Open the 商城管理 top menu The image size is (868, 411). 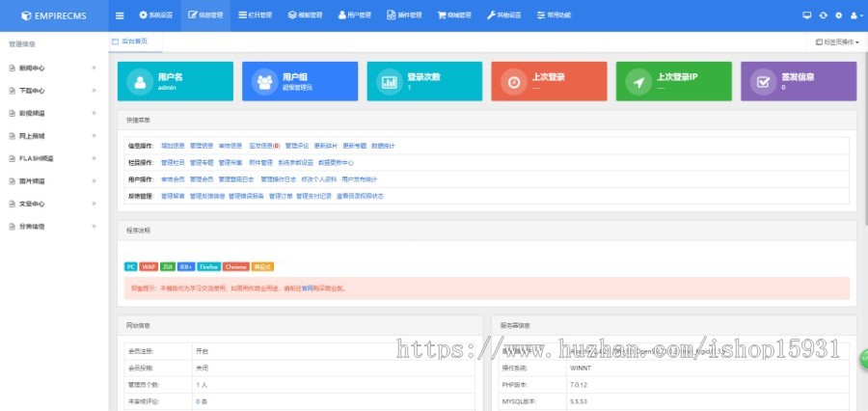point(454,15)
